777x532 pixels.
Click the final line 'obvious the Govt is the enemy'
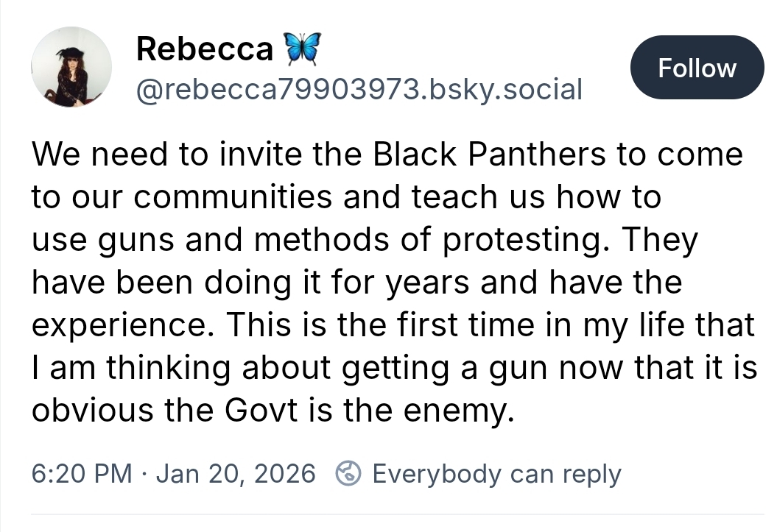pyautogui.click(x=271, y=411)
